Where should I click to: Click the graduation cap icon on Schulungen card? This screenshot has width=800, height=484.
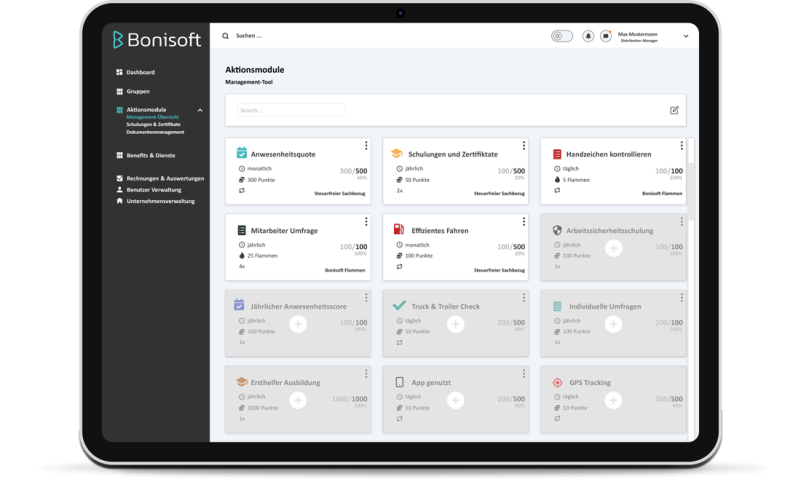(397, 154)
